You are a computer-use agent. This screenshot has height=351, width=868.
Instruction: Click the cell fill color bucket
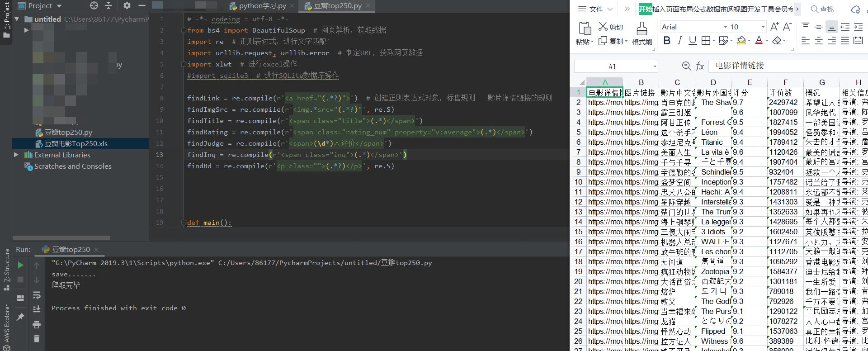[741, 41]
